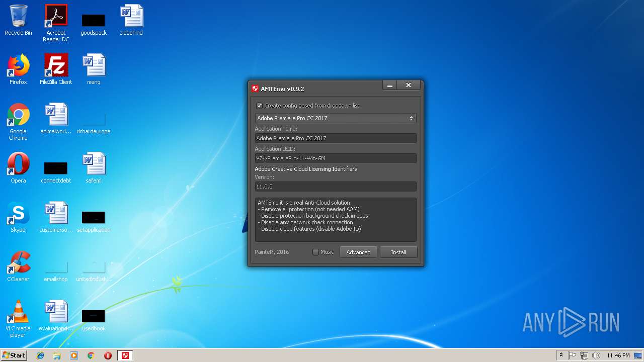Click the Install button
This screenshot has width=644, height=362.
pyautogui.click(x=398, y=252)
